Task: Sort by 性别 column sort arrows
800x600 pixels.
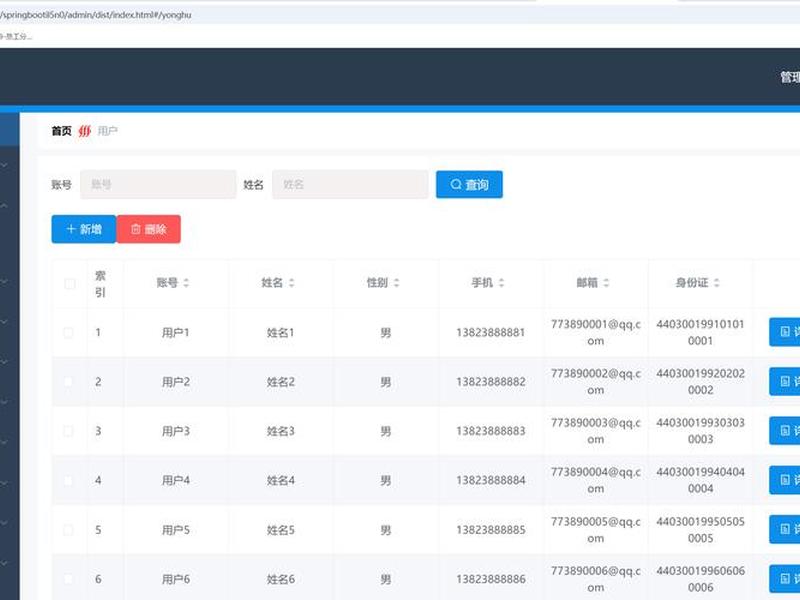Action: click(x=396, y=283)
